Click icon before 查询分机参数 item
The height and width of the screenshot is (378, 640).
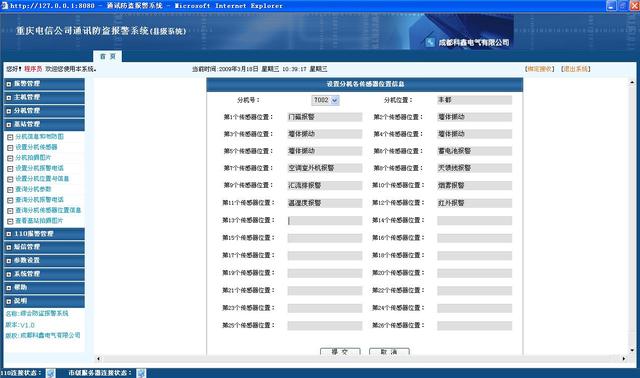[x=10, y=190]
